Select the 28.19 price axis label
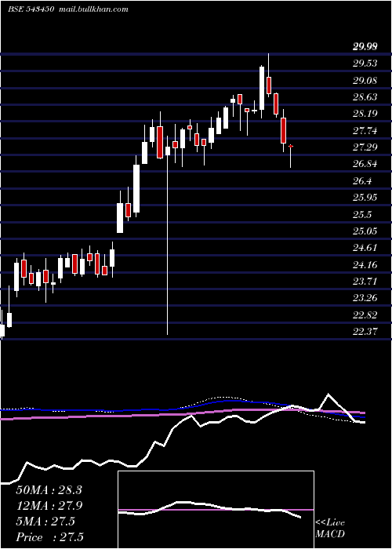This screenshot has height=549, width=392. pos(365,114)
